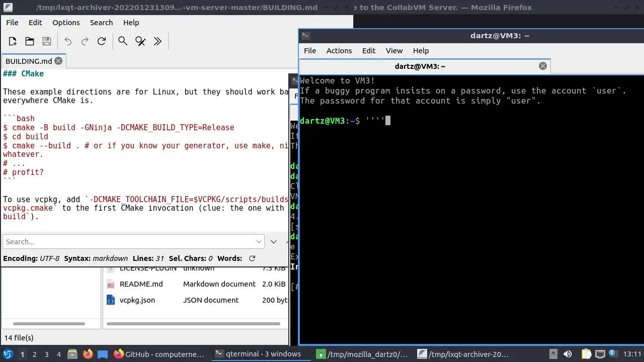
Task: Open the qterminal Help menu
Action: pyautogui.click(x=421, y=51)
